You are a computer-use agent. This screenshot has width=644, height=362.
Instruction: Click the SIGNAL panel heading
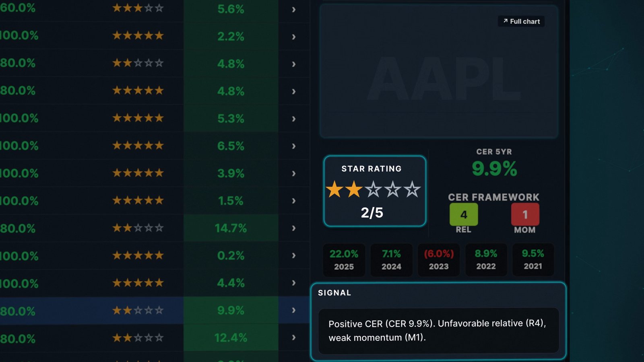334,293
